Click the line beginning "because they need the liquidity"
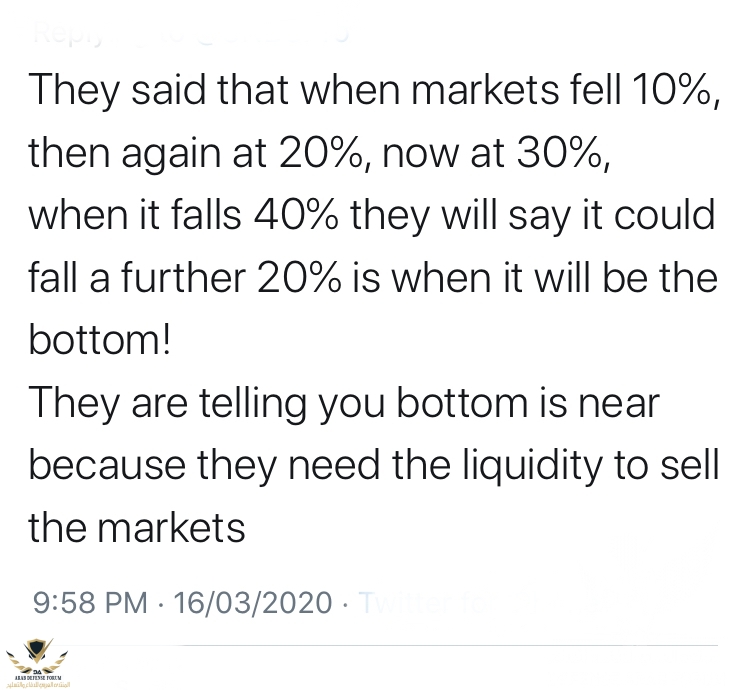Viewport: 730px width, 690px height. 374,466
